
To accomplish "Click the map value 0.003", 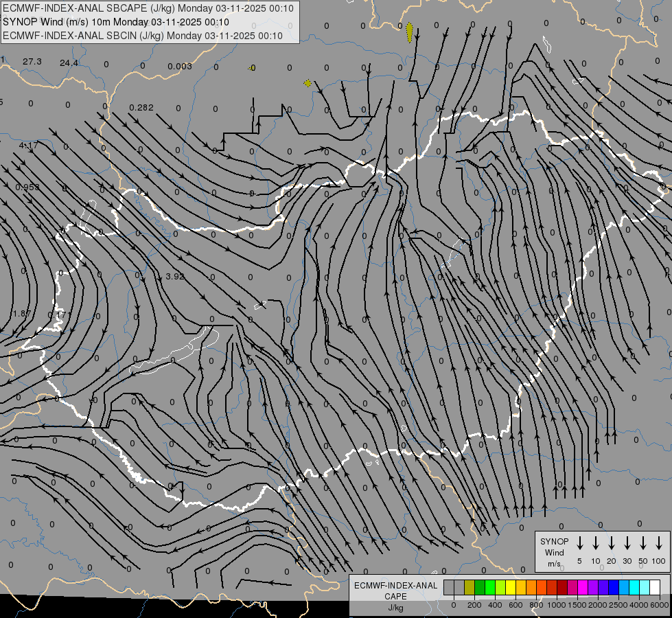I will tap(180, 66).
